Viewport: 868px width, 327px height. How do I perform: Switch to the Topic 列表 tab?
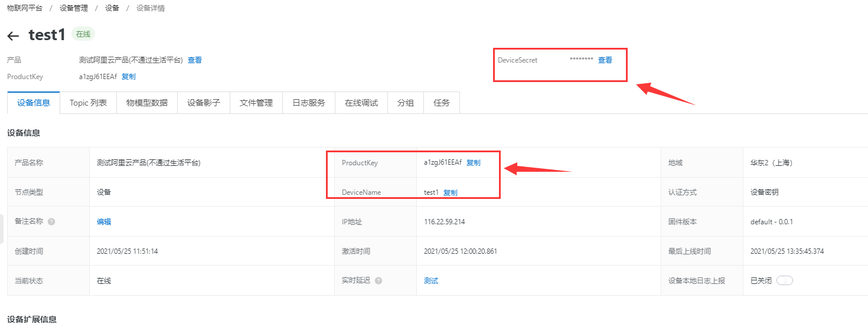pyautogui.click(x=88, y=103)
